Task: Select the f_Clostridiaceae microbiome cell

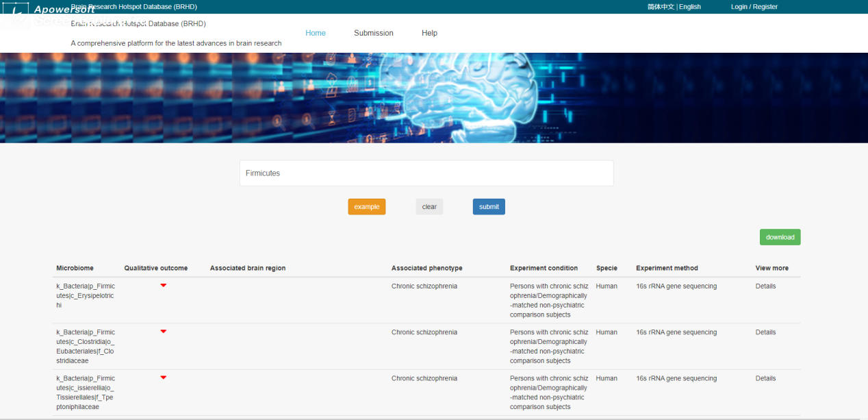Action: [86, 347]
